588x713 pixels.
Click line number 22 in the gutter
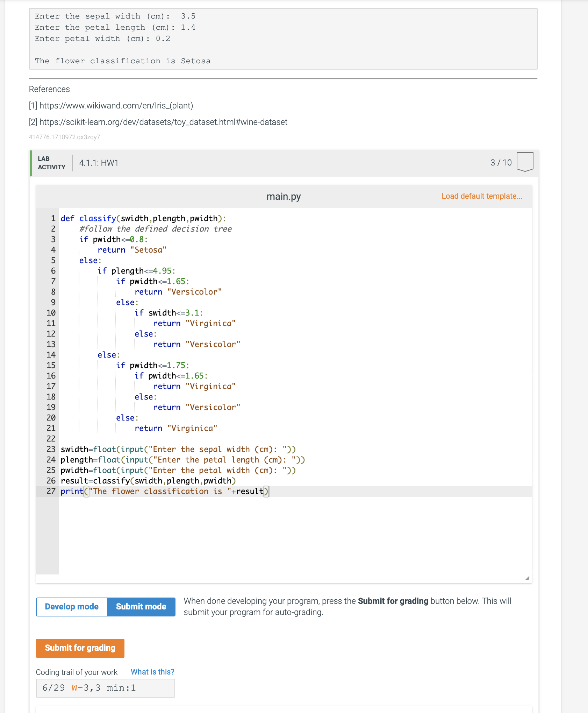tap(51, 439)
